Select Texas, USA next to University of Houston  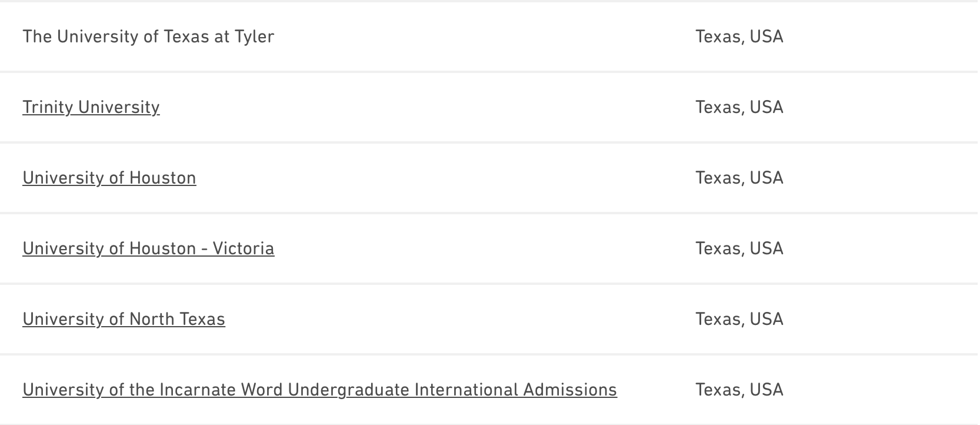click(739, 178)
